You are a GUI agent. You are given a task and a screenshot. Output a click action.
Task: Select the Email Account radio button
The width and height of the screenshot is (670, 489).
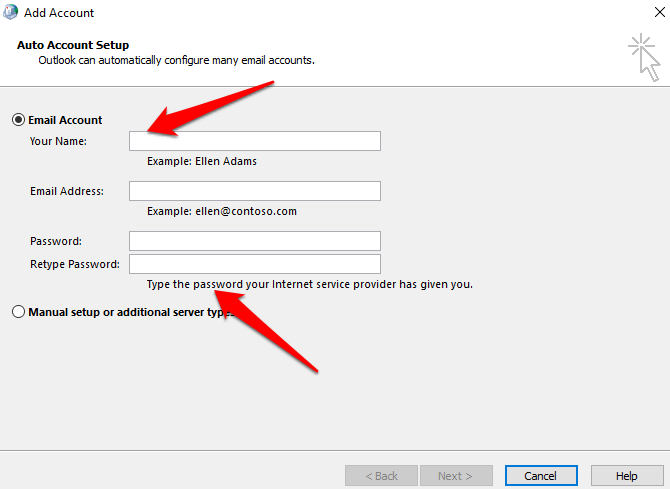point(18,120)
